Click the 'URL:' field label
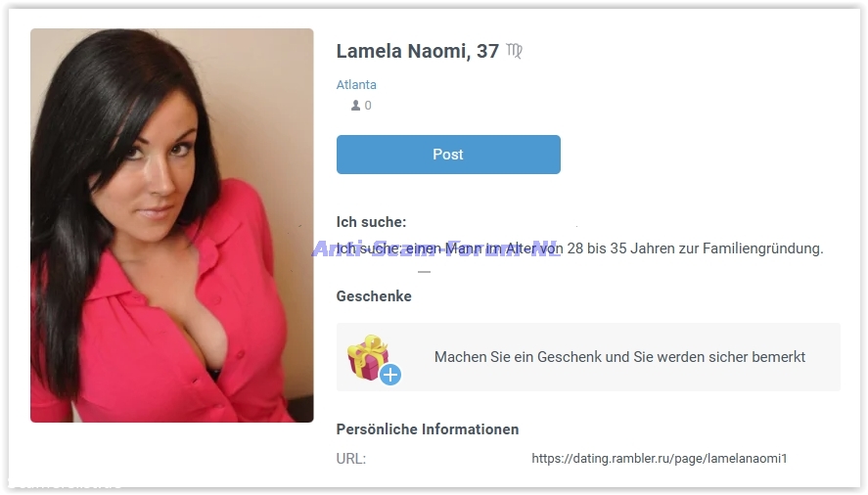868x495 pixels. (351, 459)
